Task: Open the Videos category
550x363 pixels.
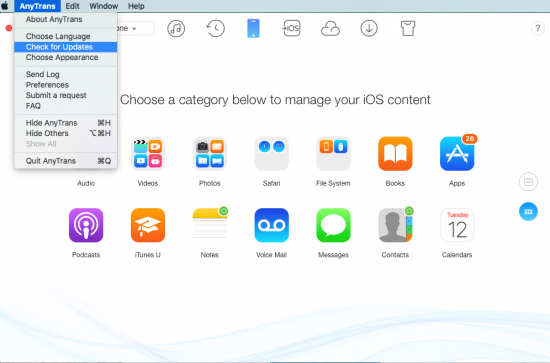Action: click(148, 154)
